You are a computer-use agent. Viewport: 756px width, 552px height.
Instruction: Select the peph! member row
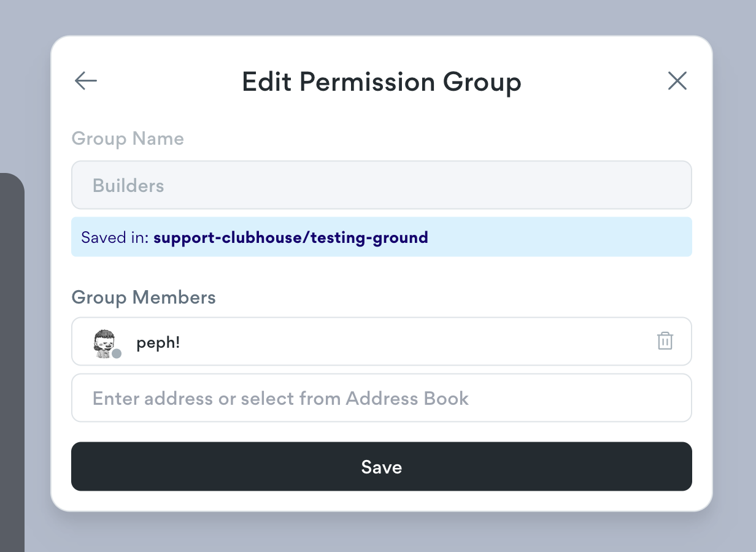382,341
